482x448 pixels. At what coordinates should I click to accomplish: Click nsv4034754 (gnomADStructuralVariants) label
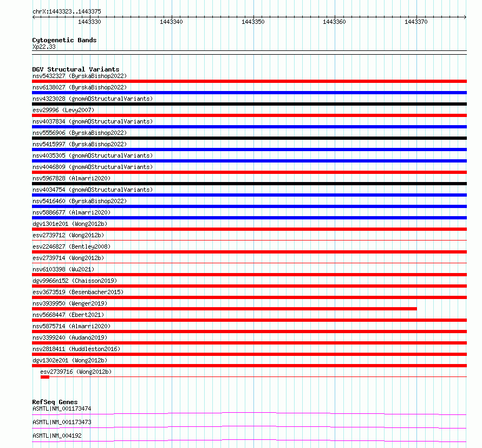pos(93,190)
